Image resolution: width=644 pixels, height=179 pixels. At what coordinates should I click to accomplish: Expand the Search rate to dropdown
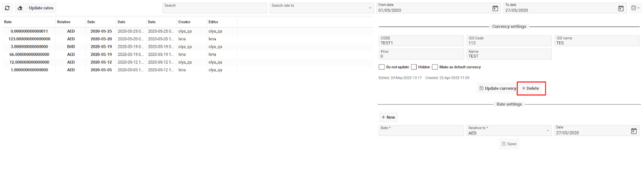pyautogui.click(x=370, y=8)
